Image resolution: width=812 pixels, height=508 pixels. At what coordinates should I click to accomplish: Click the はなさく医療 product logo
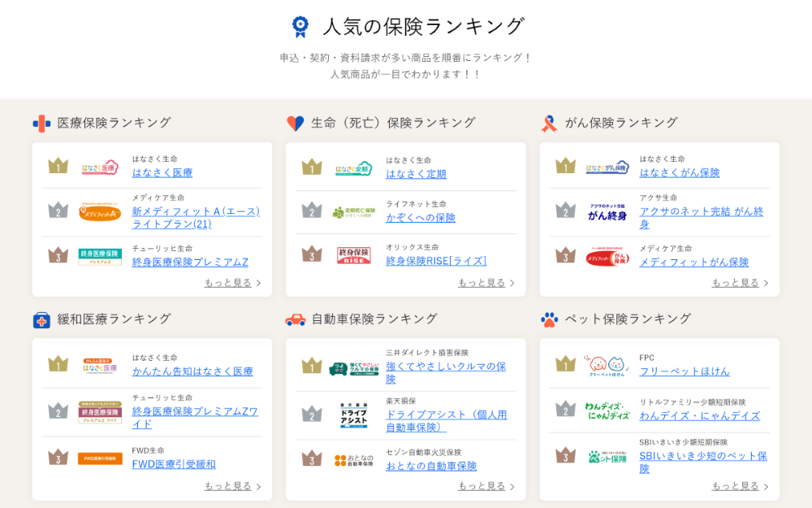point(100,167)
